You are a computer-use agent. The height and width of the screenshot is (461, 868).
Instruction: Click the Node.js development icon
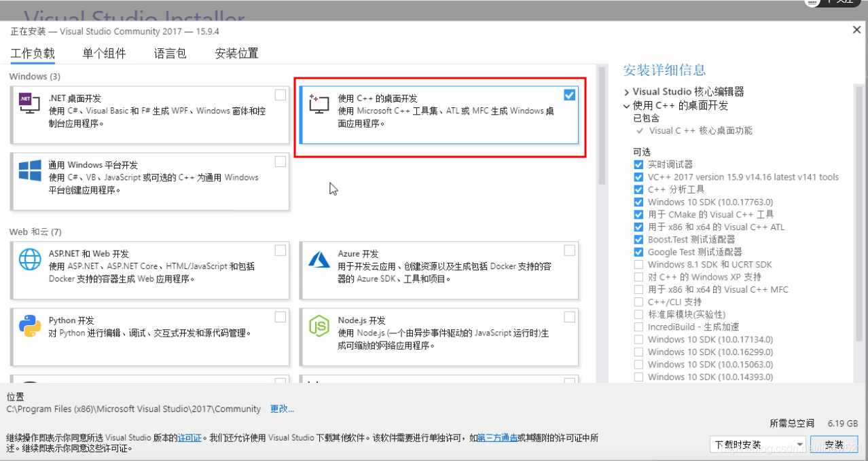pos(319,326)
